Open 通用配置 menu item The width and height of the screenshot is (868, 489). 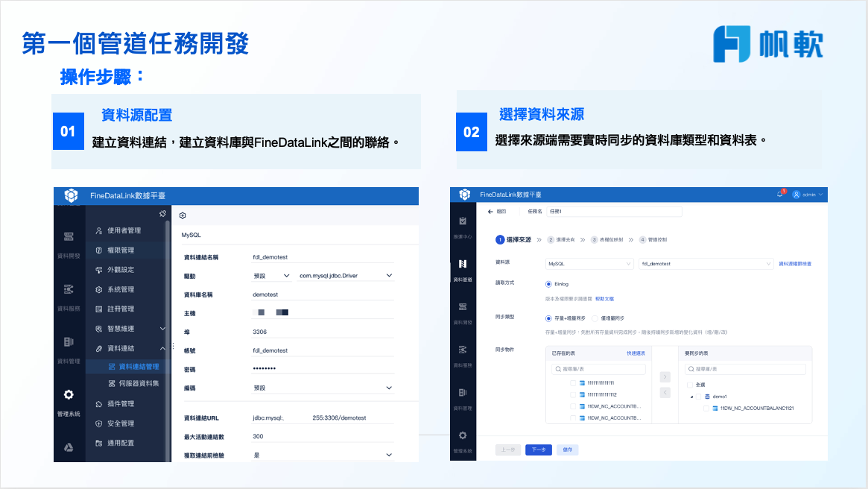121,443
